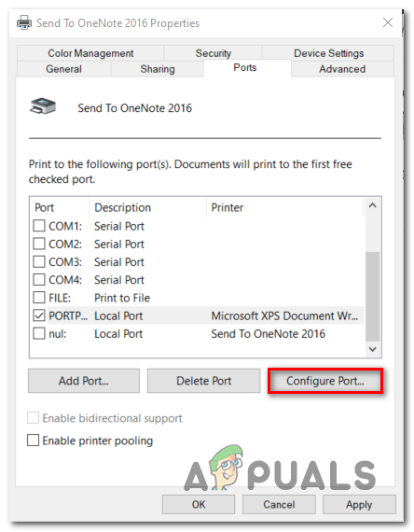Open Configure Port... settings

(x=325, y=381)
